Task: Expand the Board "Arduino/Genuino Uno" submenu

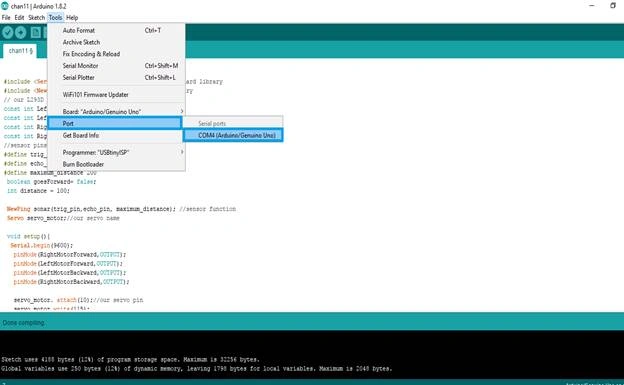Action: point(116,111)
